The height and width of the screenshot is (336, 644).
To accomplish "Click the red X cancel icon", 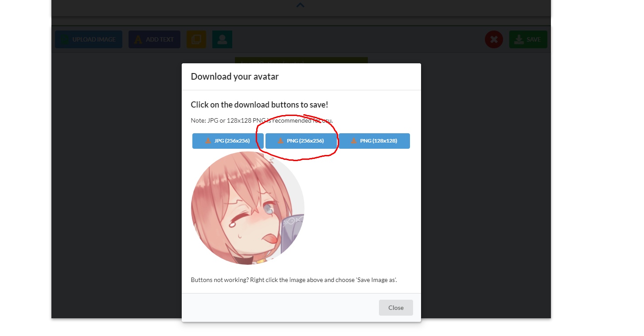I will click(x=494, y=39).
